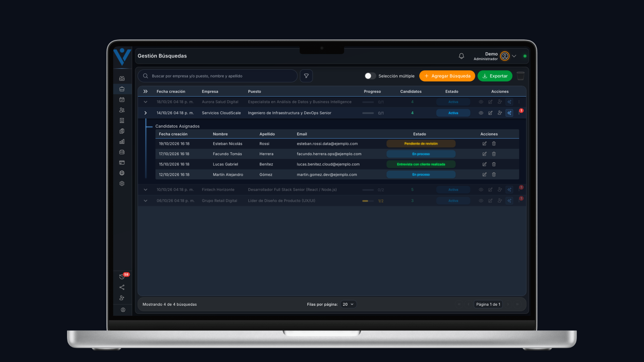Select the briefcase searches icon in sidebar
Image resolution: width=644 pixels, height=362 pixels.
pyautogui.click(x=122, y=89)
